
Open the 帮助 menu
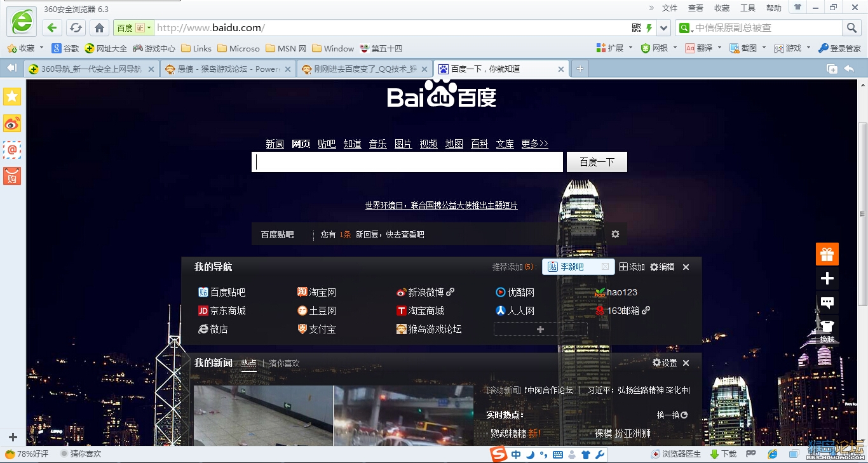point(774,8)
